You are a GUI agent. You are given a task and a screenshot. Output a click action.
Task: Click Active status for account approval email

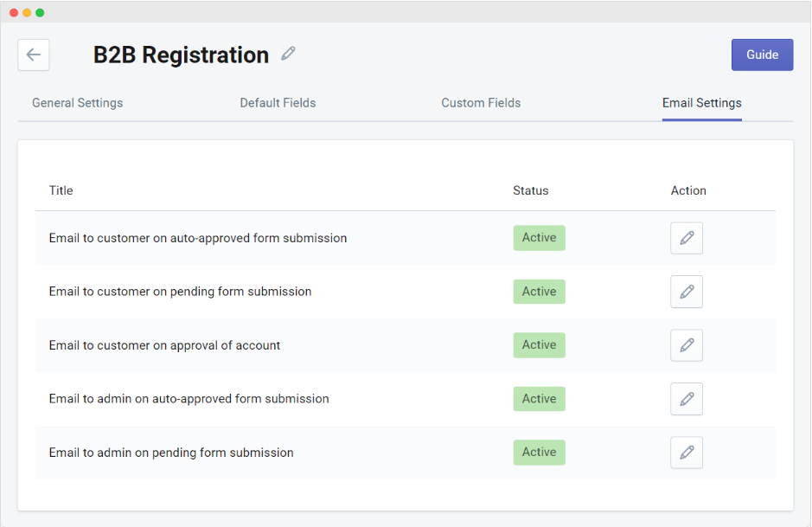coord(539,345)
